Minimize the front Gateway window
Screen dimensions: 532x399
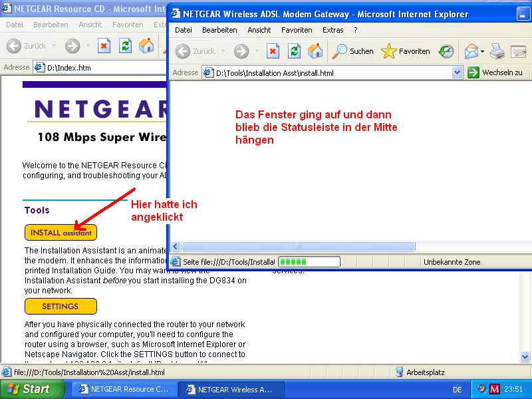[523, 14]
